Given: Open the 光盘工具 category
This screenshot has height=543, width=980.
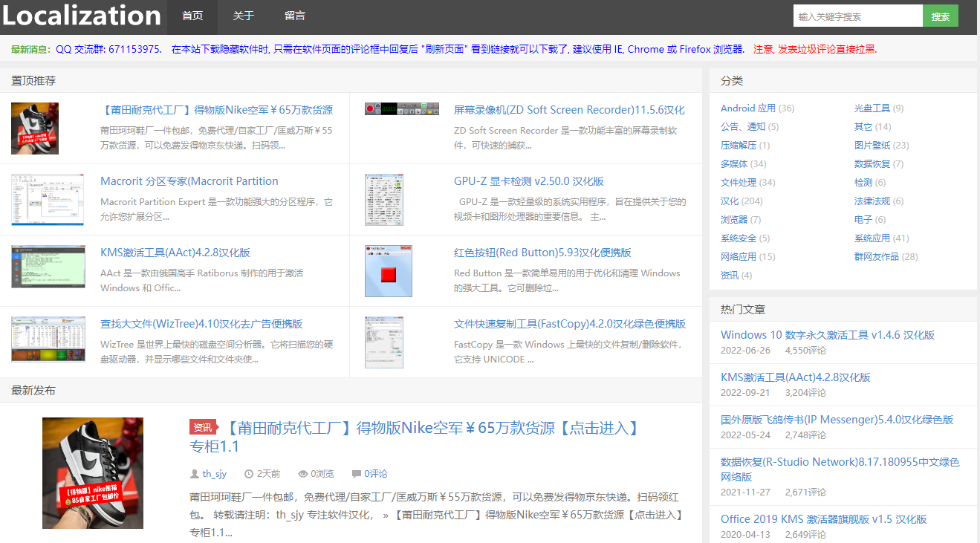Looking at the screenshot, I should (872, 108).
